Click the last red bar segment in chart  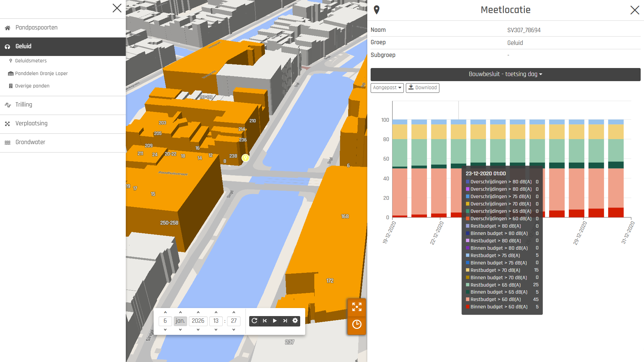(x=615, y=213)
